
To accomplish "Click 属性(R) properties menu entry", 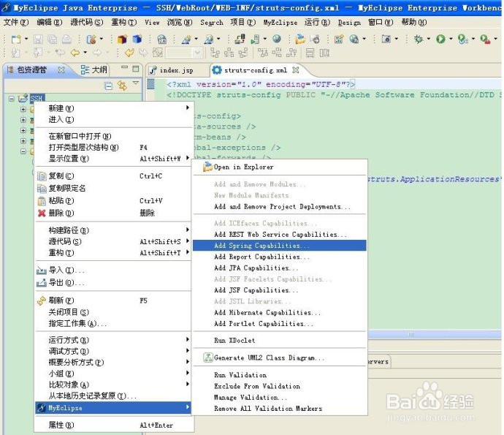I will coord(113,425).
